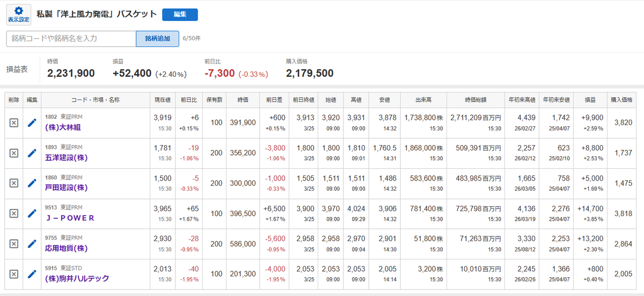The width and height of the screenshot is (644, 296).
Task: Edit the 応用地質(株) entry with pencil
Action: (32, 244)
